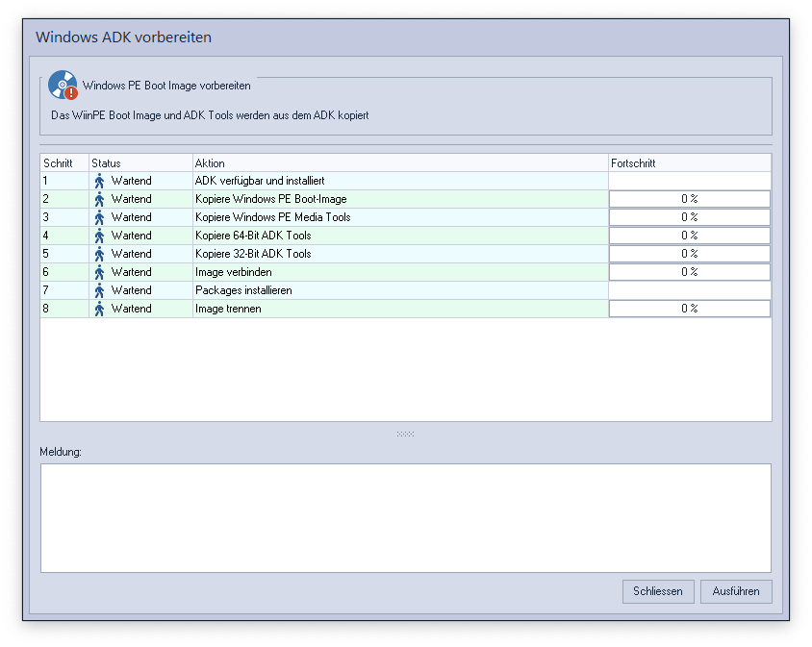Click the waiting icon for Kopiere 32-Bit ADK Tools

point(99,254)
